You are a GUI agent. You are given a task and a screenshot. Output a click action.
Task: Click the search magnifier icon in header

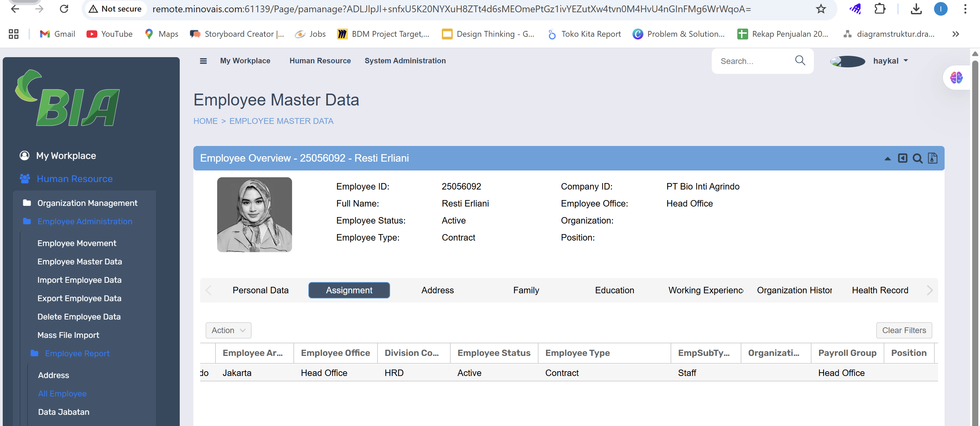point(800,61)
